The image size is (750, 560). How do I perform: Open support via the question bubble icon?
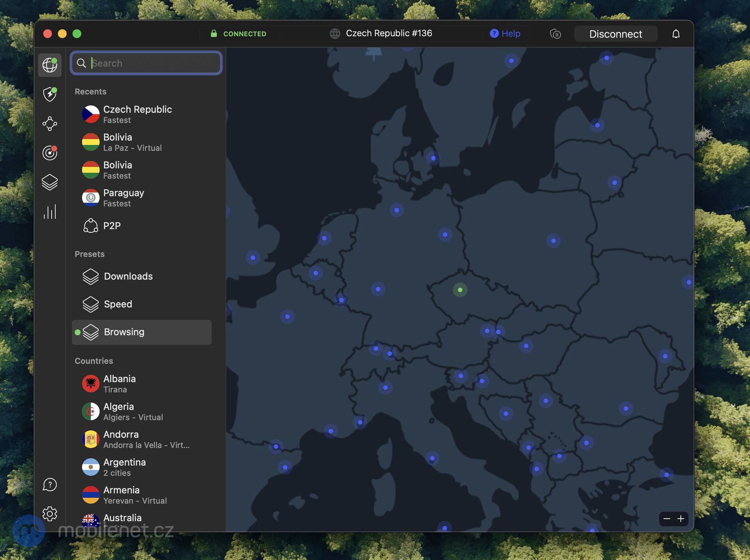tap(50, 485)
